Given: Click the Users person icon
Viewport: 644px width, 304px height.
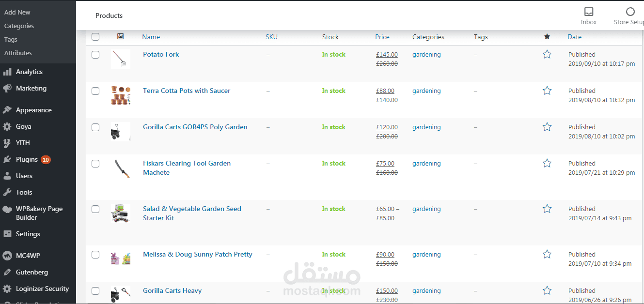Looking at the screenshot, I should (x=7, y=176).
